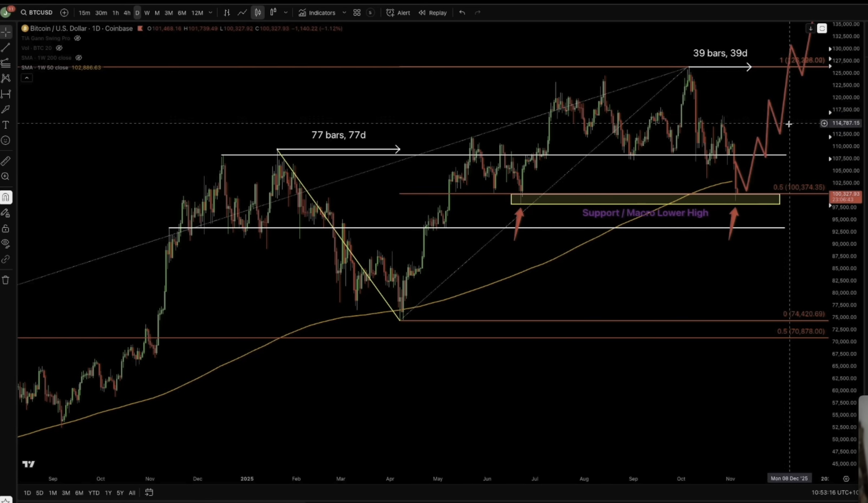Pick the ruler measure tool

pos(6,161)
